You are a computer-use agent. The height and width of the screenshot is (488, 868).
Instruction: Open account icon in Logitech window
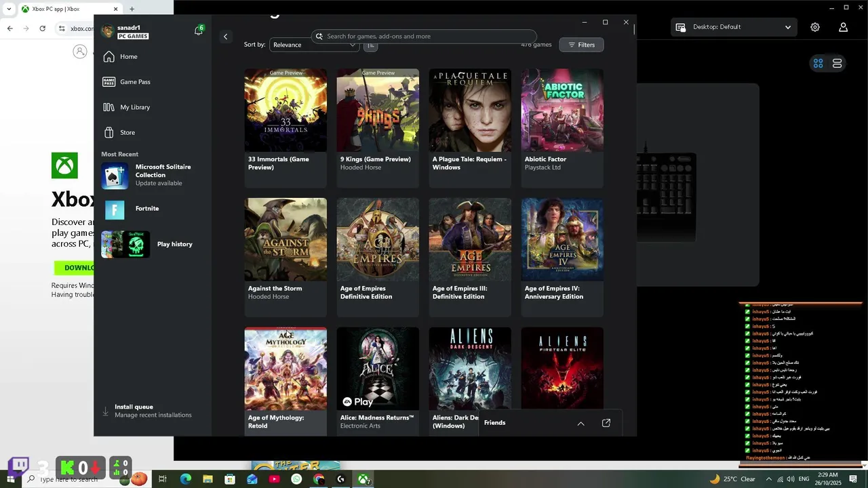[843, 27]
